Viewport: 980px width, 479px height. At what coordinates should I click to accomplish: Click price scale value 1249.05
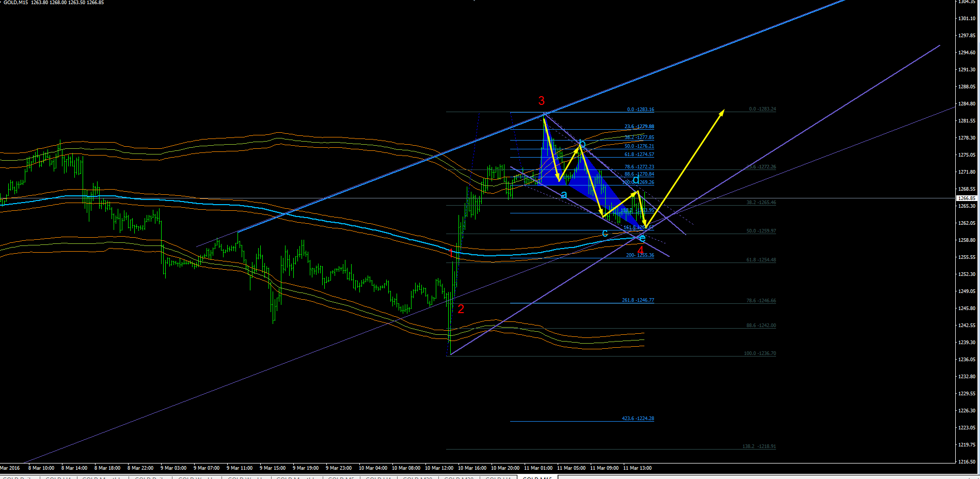pyautogui.click(x=967, y=291)
